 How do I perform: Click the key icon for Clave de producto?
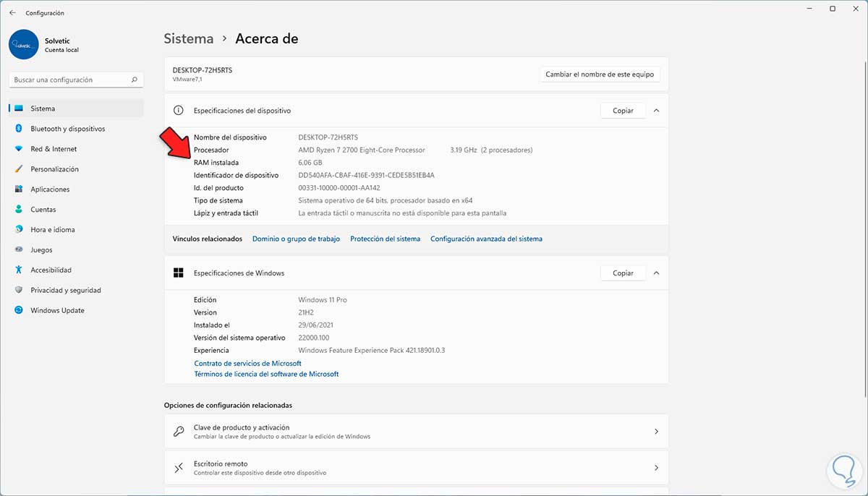[179, 432]
